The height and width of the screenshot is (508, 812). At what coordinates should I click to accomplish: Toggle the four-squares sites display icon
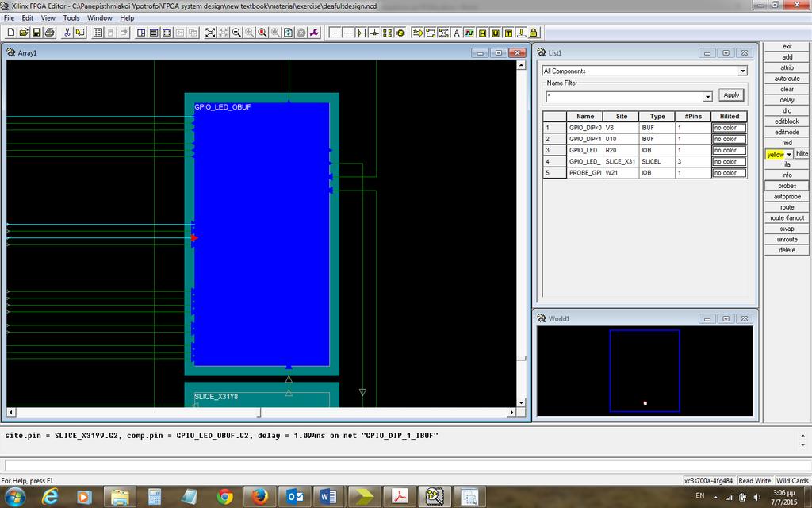pyautogui.click(x=387, y=33)
